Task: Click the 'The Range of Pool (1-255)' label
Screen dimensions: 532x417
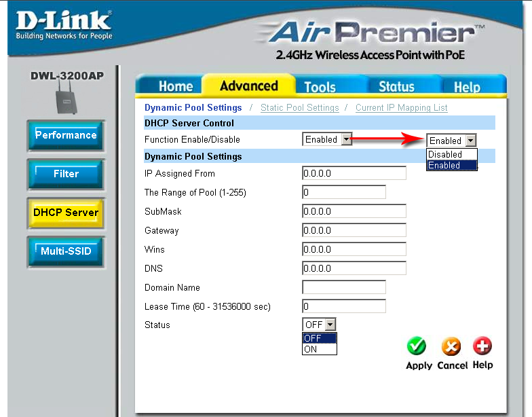Action: coord(195,193)
